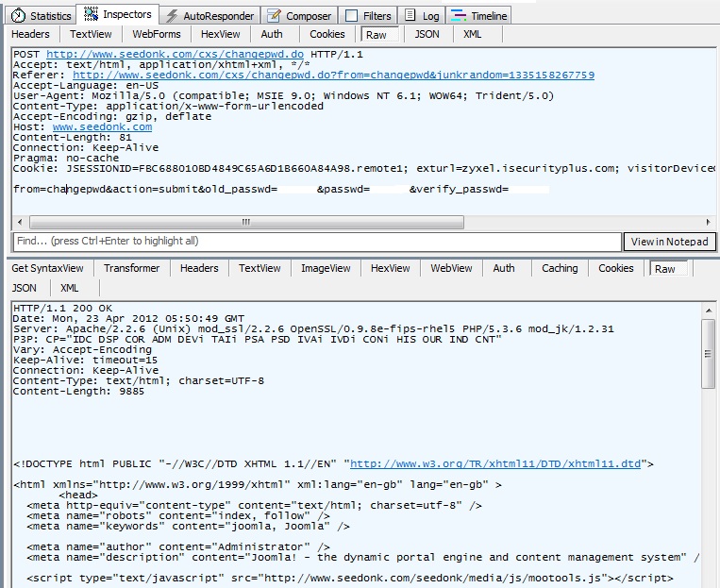This screenshot has height=588, width=720.
Task: Open request JSON tab beside Raw
Action: coord(427,35)
